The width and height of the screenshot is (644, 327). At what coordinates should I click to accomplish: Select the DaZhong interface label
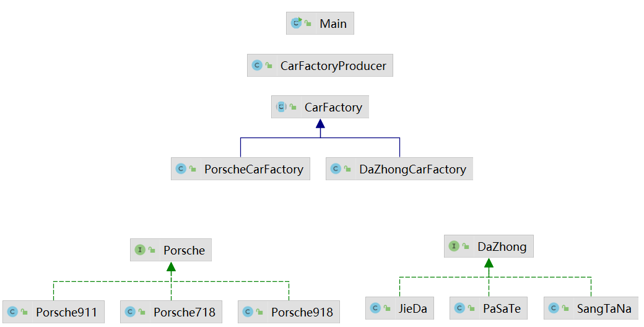502,246
